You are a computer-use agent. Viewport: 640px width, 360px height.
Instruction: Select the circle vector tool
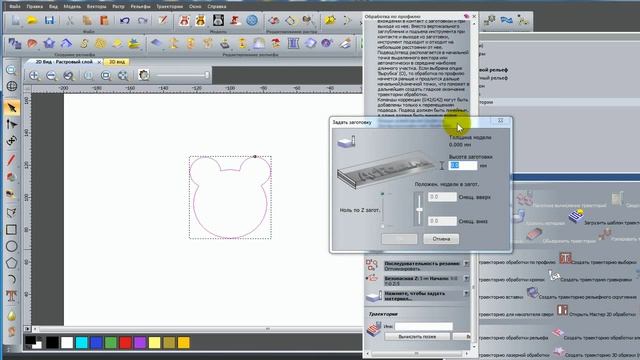tap(11, 246)
